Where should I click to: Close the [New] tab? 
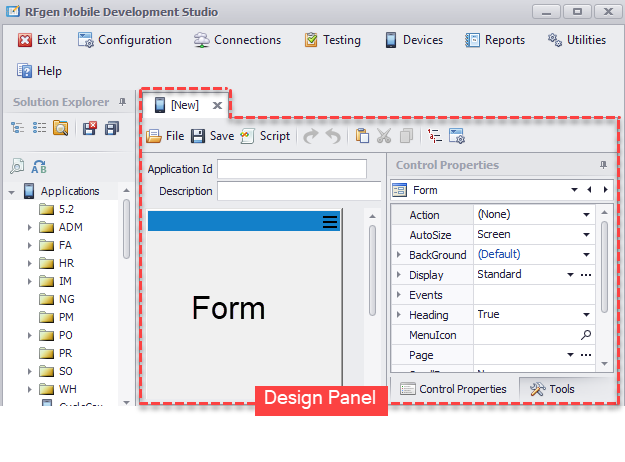(217, 106)
